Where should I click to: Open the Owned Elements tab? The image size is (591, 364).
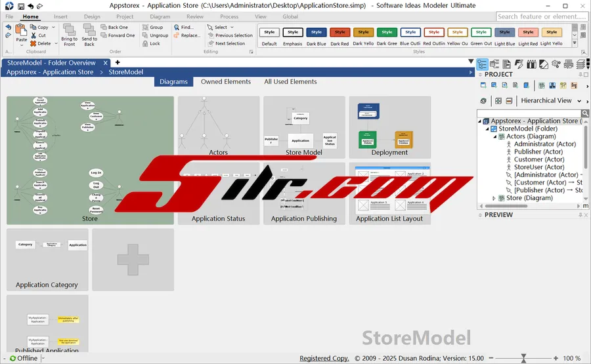click(226, 82)
